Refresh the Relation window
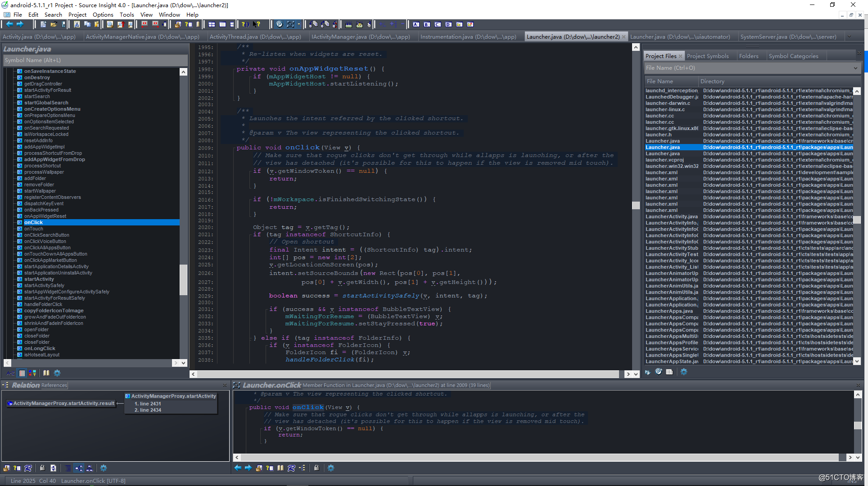868x486 pixels. pyautogui.click(x=53, y=468)
